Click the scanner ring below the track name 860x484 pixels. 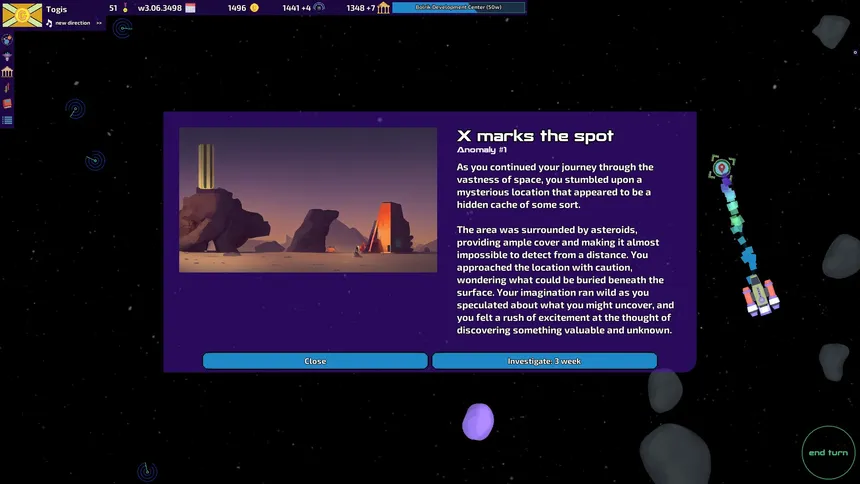123,27
